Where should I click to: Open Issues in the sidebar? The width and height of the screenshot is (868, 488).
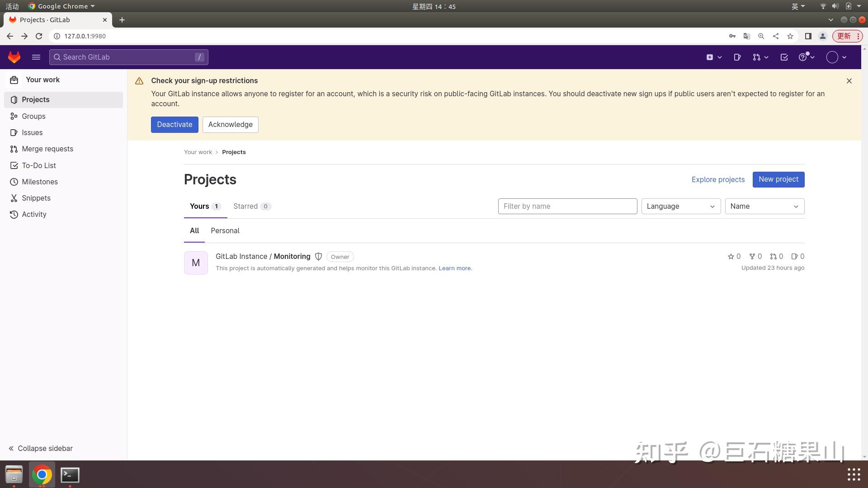tap(63, 132)
